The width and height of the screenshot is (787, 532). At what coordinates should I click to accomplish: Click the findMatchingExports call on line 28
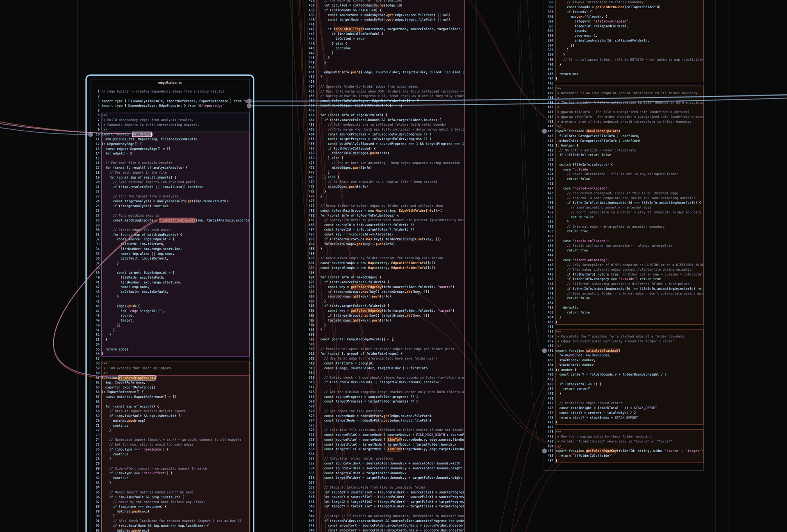pos(177,220)
